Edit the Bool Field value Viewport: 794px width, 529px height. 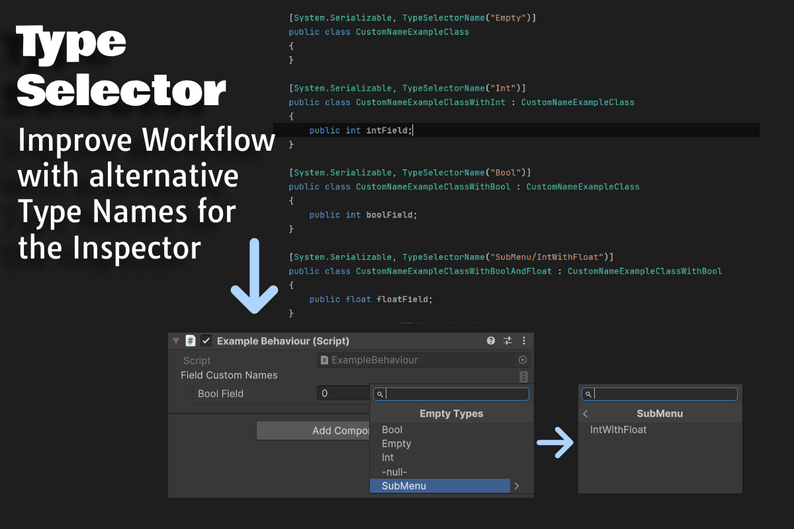pyautogui.click(x=344, y=393)
